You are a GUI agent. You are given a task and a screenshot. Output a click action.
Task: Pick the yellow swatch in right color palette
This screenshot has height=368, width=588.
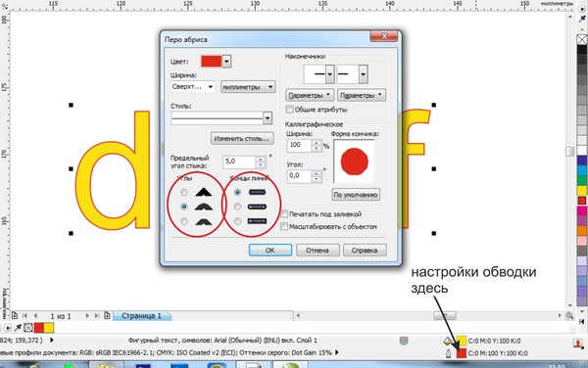pyautogui.click(x=582, y=190)
